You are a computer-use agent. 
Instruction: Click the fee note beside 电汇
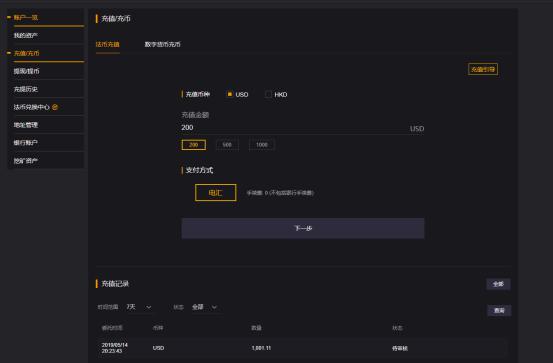click(280, 193)
